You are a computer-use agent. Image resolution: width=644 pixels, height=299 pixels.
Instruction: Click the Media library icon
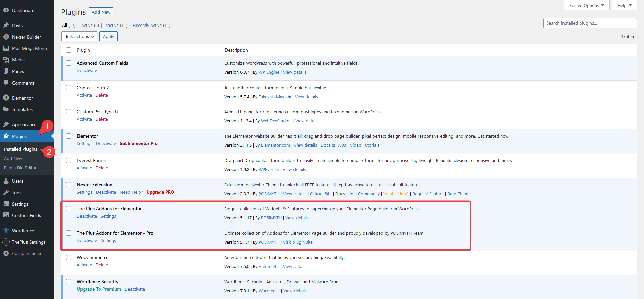click(x=6, y=60)
